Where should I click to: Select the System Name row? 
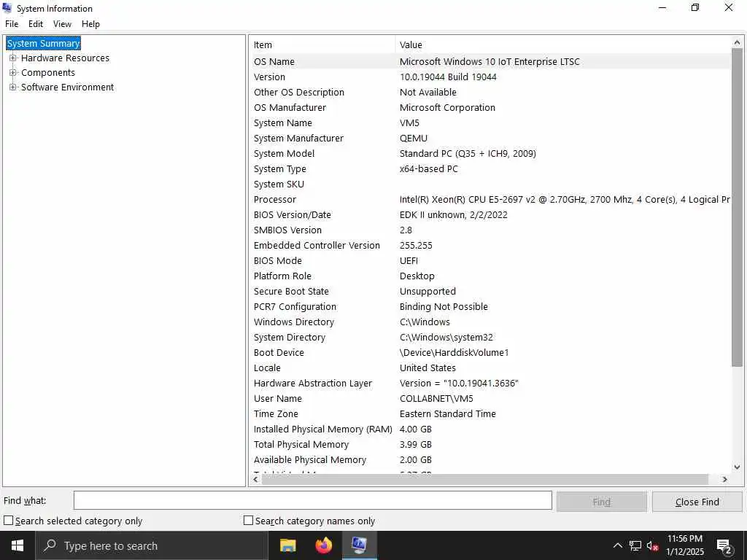(490, 122)
